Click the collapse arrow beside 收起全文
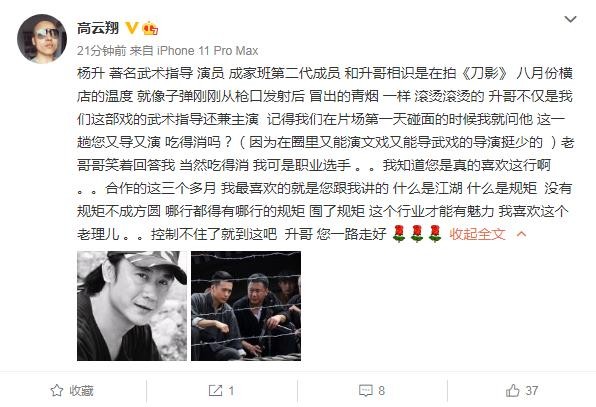Viewport: 596px width, 407px height. tap(522, 234)
